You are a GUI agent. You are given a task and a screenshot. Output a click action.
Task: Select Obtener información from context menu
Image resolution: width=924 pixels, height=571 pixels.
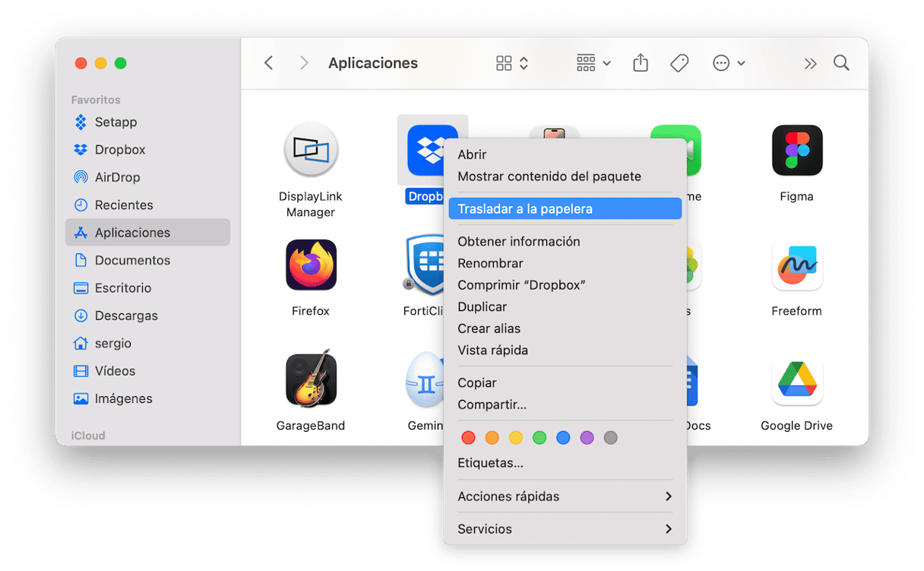click(x=519, y=242)
